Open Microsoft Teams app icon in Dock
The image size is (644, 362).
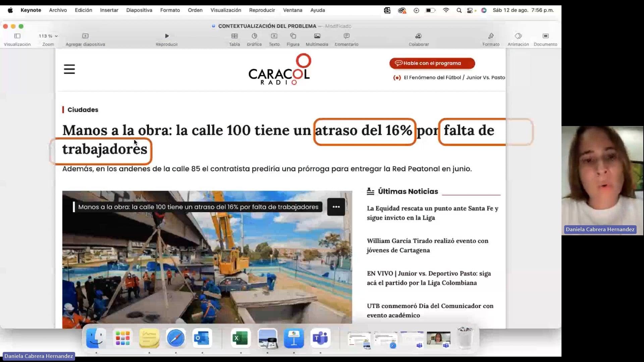coord(320,338)
